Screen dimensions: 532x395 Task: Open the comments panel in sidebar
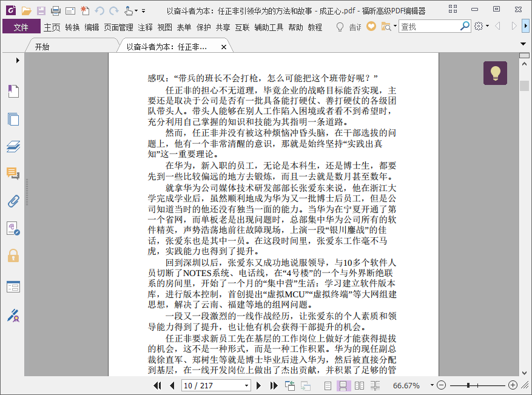coord(13,174)
